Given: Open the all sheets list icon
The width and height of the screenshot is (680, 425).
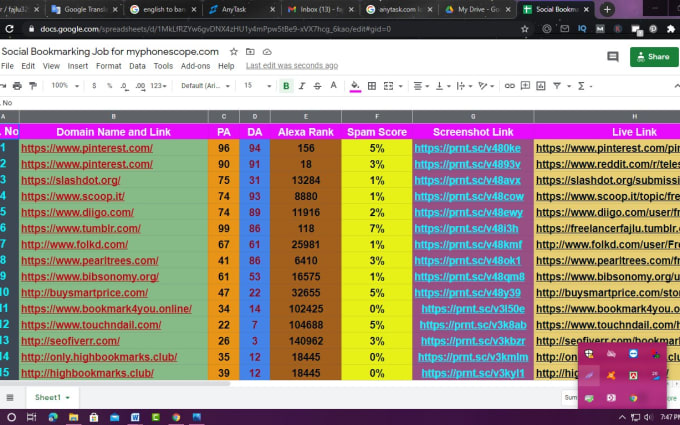Looking at the screenshot, I should [x=10, y=397].
